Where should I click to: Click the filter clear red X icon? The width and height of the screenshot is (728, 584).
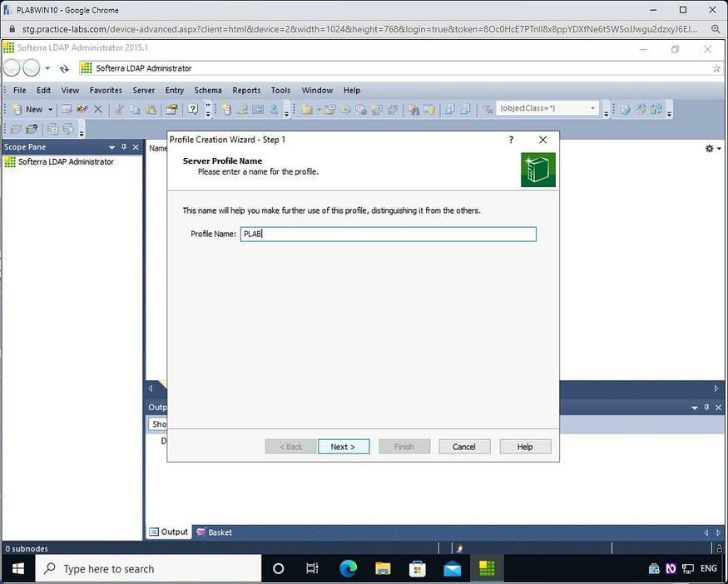(x=487, y=110)
